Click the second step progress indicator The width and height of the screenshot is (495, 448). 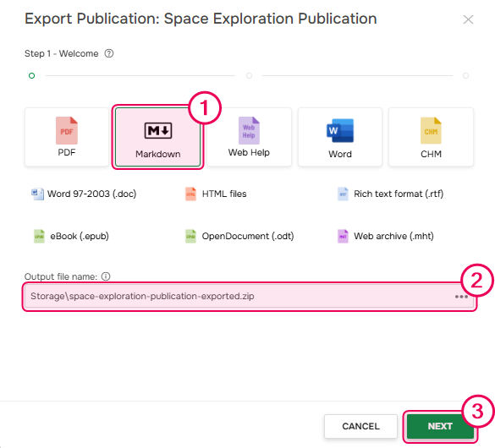249,76
